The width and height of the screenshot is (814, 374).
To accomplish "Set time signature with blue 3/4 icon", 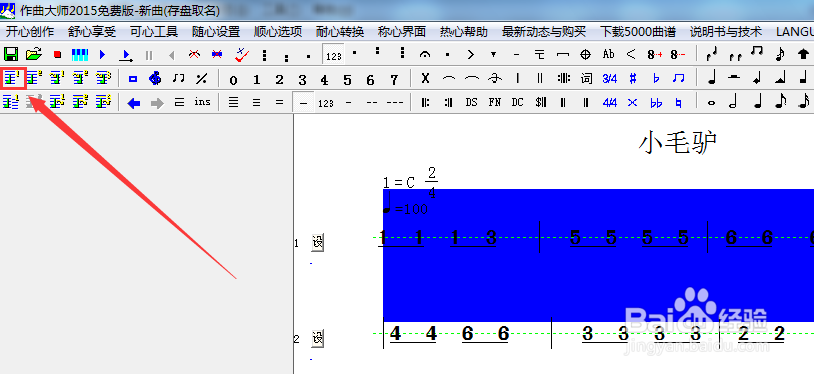I will [609, 79].
